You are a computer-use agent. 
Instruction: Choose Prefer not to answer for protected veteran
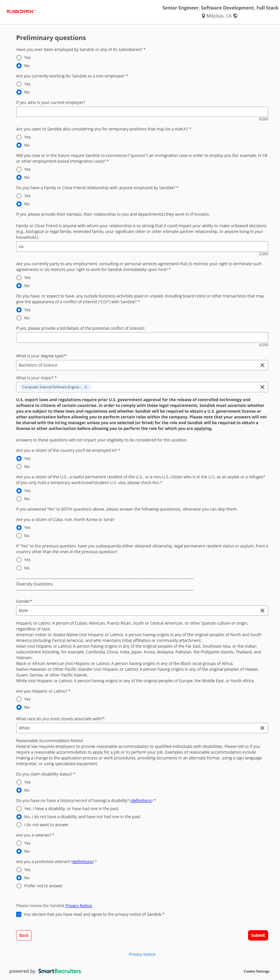pos(19,886)
